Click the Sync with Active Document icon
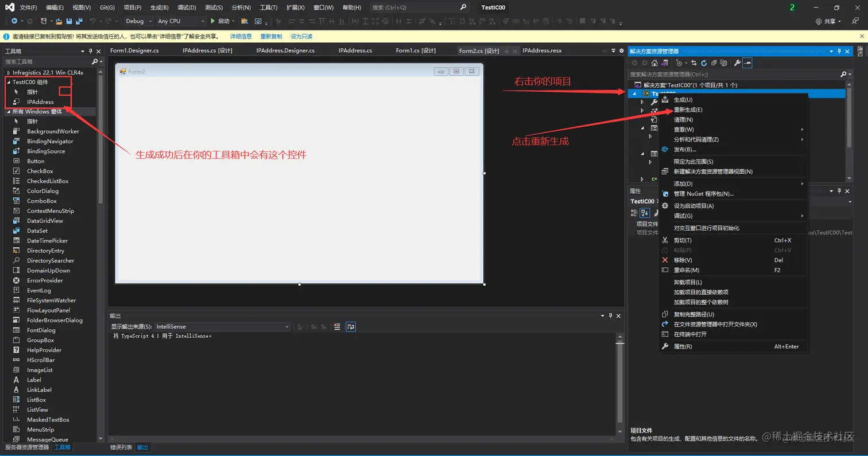 coord(694,63)
